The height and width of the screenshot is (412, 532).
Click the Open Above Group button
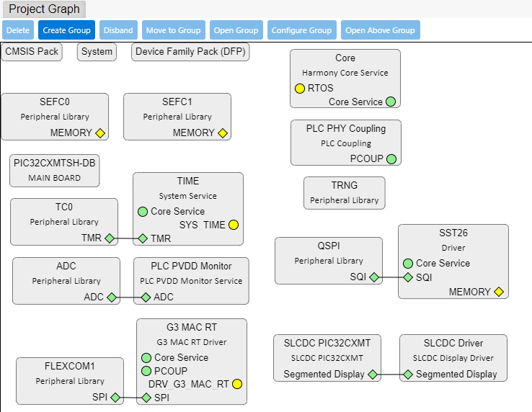(x=380, y=30)
